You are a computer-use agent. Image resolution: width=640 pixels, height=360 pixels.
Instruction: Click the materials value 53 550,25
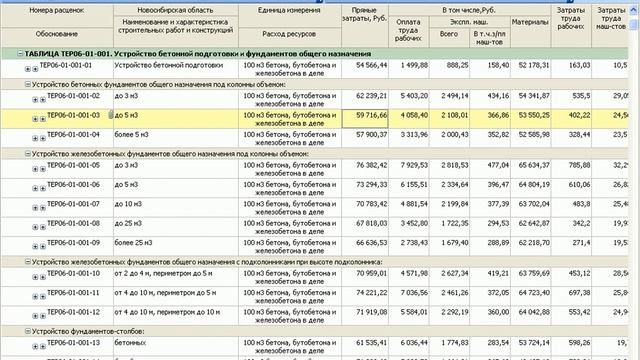[x=534, y=115]
